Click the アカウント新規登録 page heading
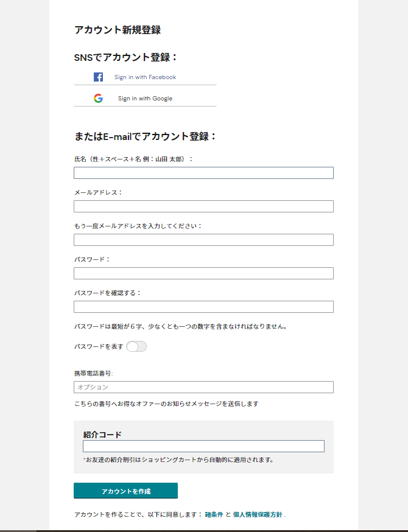Screen dimensions: 408x532 click(118, 30)
